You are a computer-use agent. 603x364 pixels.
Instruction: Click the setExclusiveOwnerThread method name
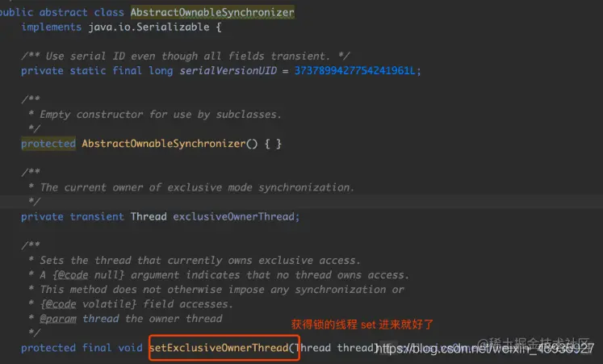(220, 348)
